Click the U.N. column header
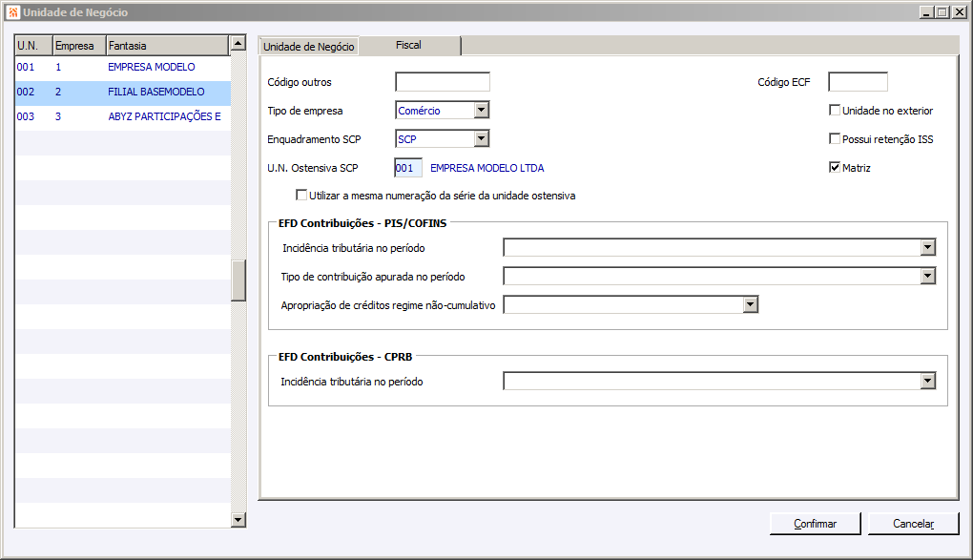 point(34,46)
